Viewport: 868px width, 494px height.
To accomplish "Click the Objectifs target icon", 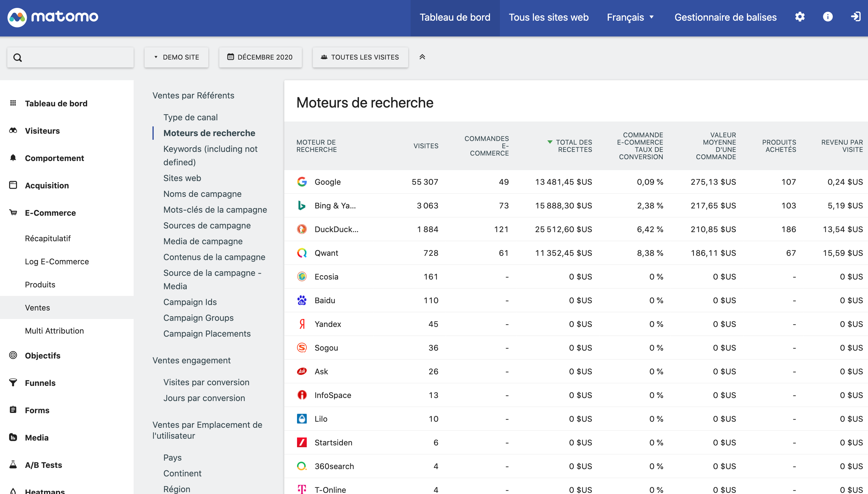I will 13,355.
